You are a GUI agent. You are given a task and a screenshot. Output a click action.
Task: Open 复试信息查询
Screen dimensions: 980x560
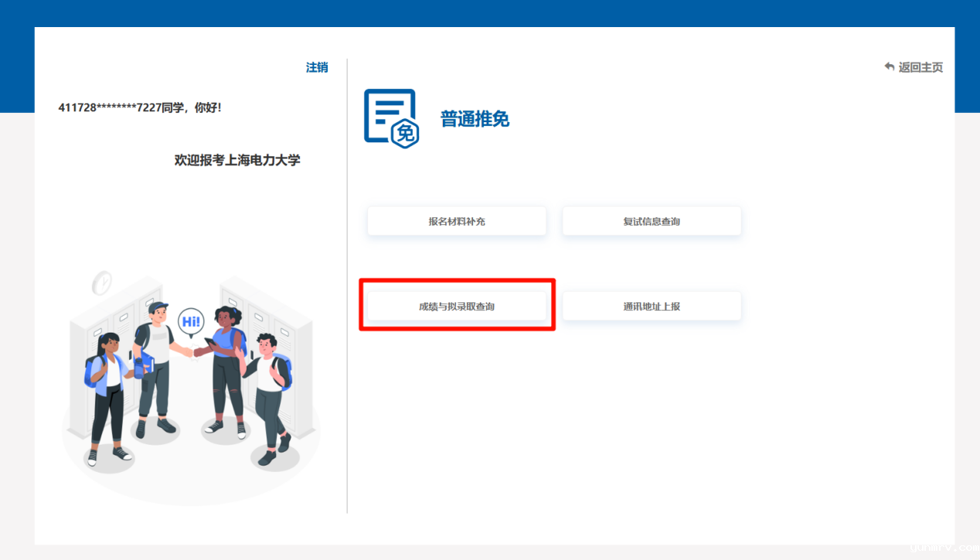pyautogui.click(x=652, y=221)
